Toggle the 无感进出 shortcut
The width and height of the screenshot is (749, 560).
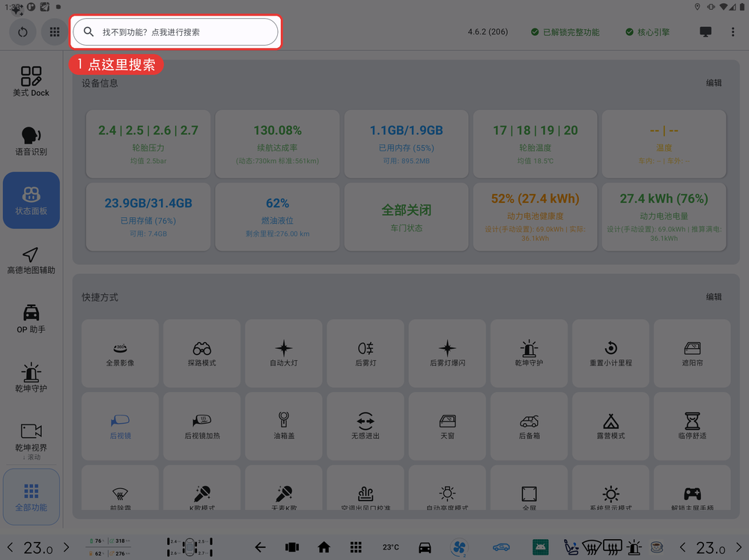(366, 426)
